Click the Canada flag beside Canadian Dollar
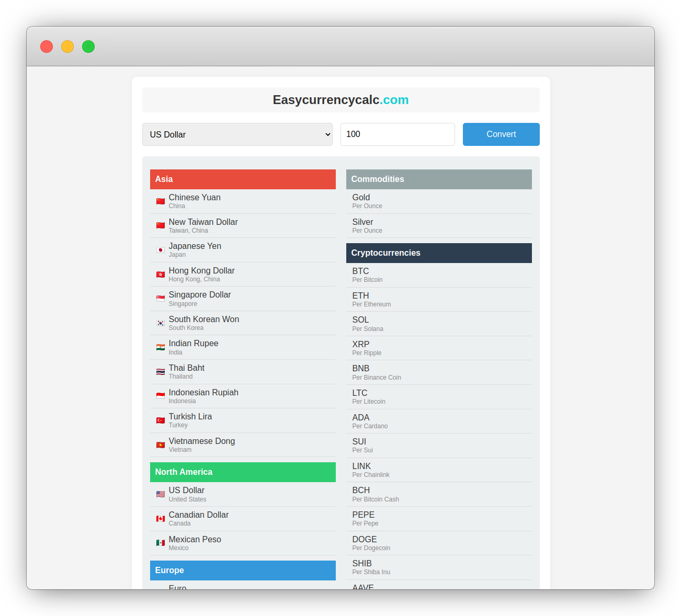 (161, 519)
